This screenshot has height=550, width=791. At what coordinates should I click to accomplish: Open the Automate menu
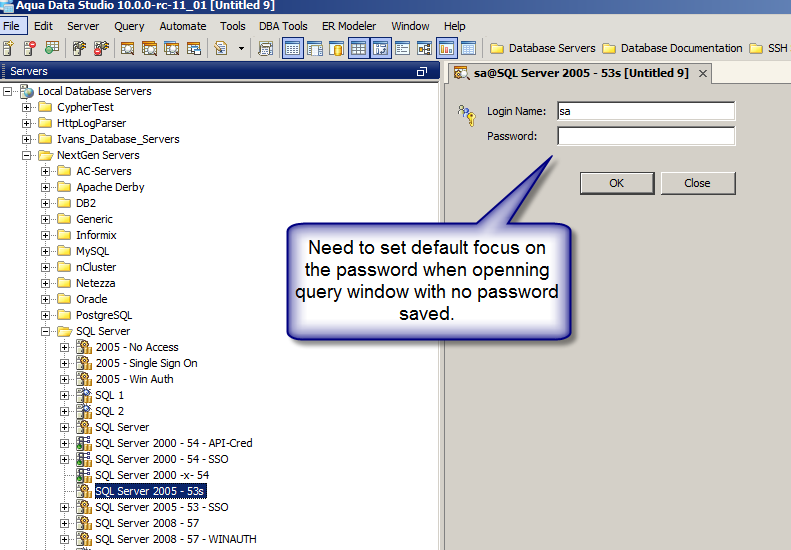tap(183, 26)
